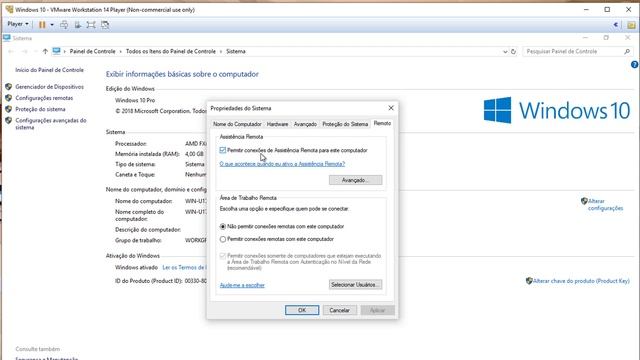Click the back arrow in Control Panel window

(x=11, y=51)
